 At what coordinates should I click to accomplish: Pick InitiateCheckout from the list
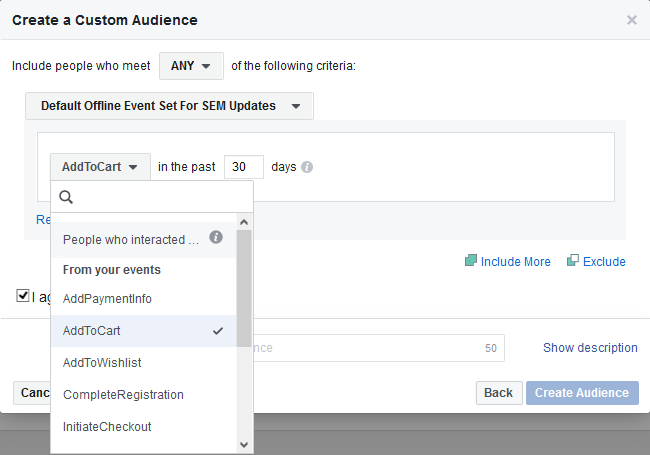tap(107, 426)
